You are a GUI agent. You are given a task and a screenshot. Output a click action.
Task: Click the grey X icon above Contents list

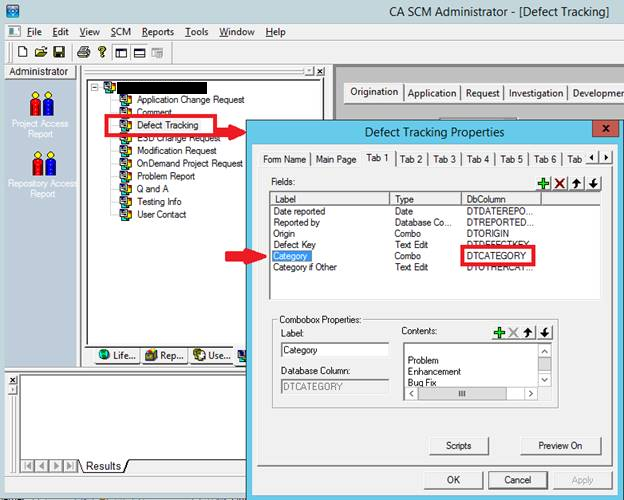513,332
